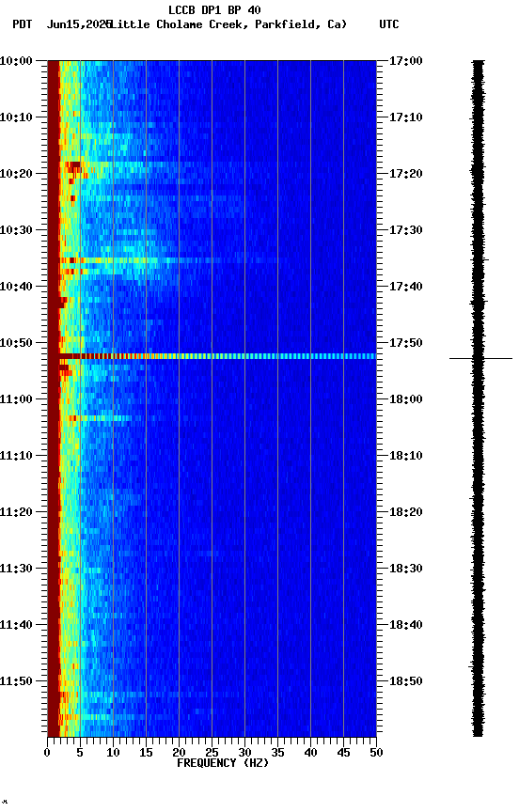Click the 17:10 UTC time label
Screen dimensions: 519x812
[x=406, y=117]
